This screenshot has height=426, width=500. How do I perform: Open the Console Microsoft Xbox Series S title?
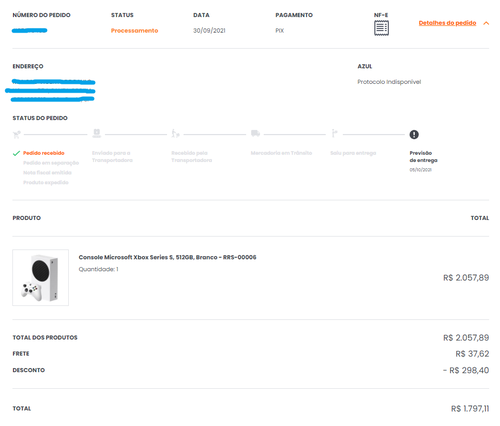pyautogui.click(x=167, y=257)
